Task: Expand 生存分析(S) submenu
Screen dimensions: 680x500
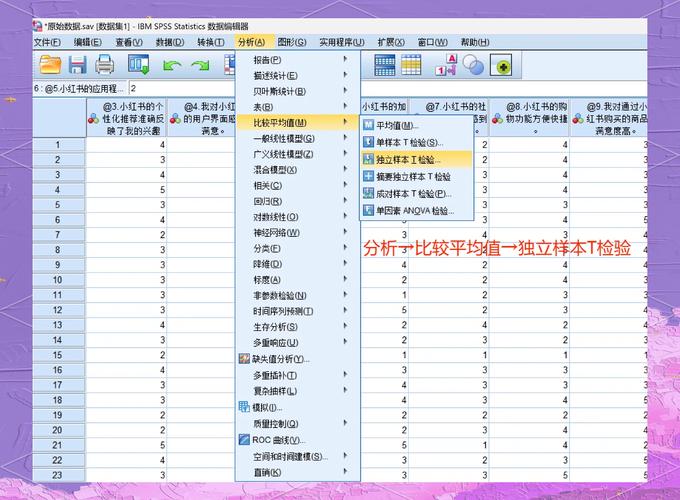Action: click(298, 327)
